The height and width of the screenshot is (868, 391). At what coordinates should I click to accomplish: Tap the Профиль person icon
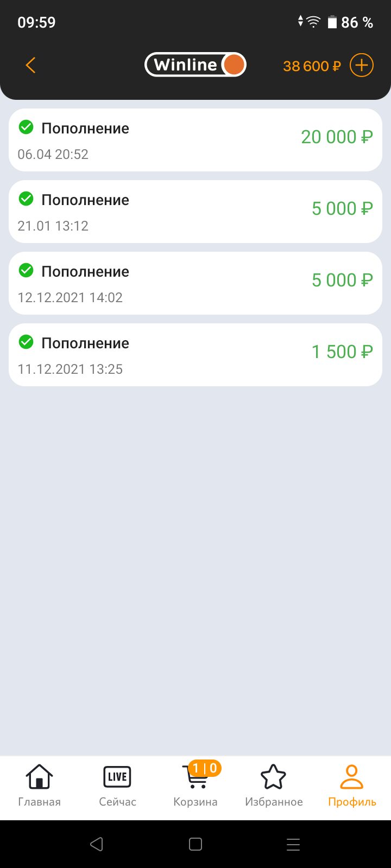click(352, 777)
